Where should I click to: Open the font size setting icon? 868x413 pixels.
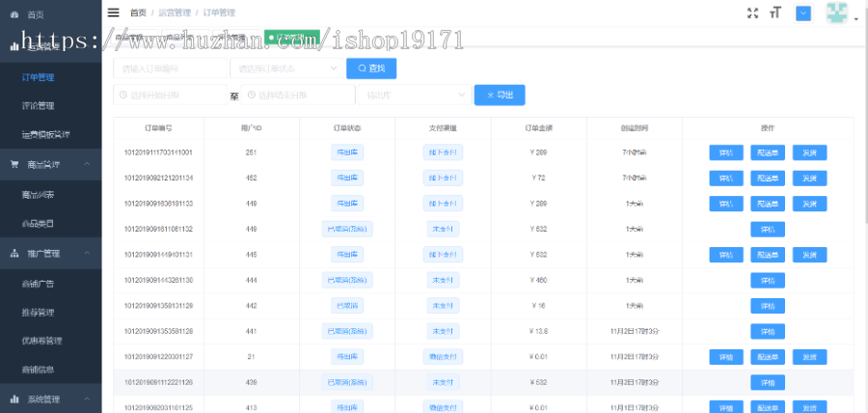coord(774,13)
